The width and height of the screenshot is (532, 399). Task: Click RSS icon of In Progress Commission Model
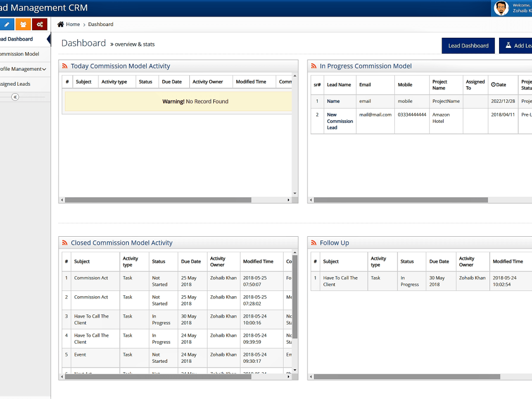tap(314, 66)
